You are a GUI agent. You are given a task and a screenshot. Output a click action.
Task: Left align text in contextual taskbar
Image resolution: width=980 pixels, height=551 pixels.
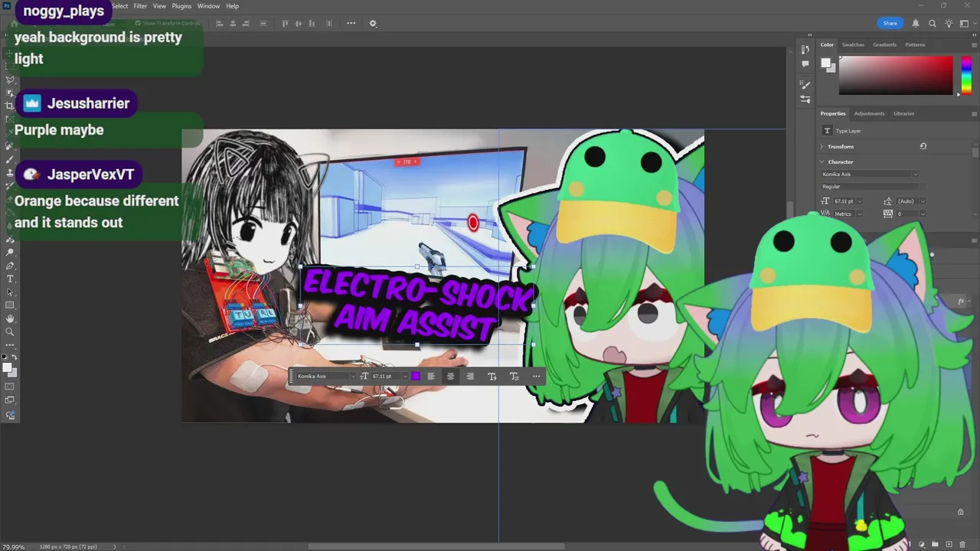(x=431, y=376)
